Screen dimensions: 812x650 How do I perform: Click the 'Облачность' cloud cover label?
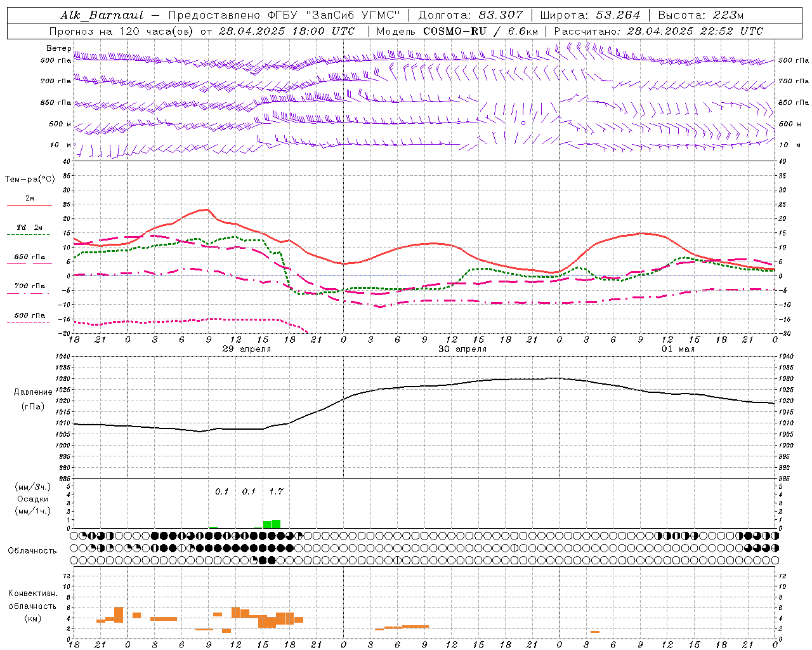pyautogui.click(x=32, y=550)
